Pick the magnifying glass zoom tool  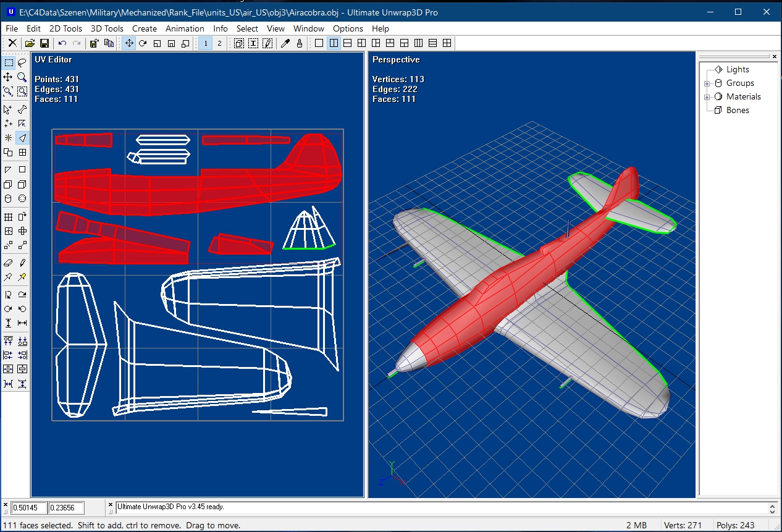coord(22,77)
